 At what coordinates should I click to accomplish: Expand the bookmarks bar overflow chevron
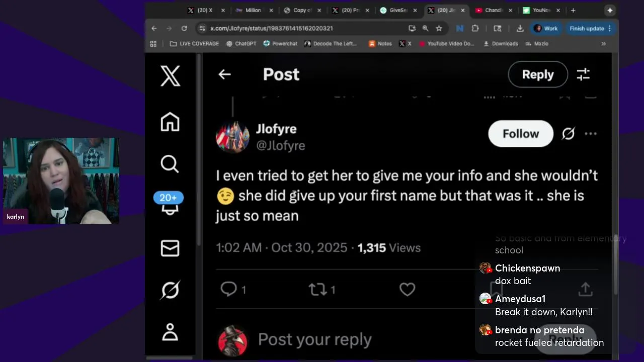coord(603,44)
